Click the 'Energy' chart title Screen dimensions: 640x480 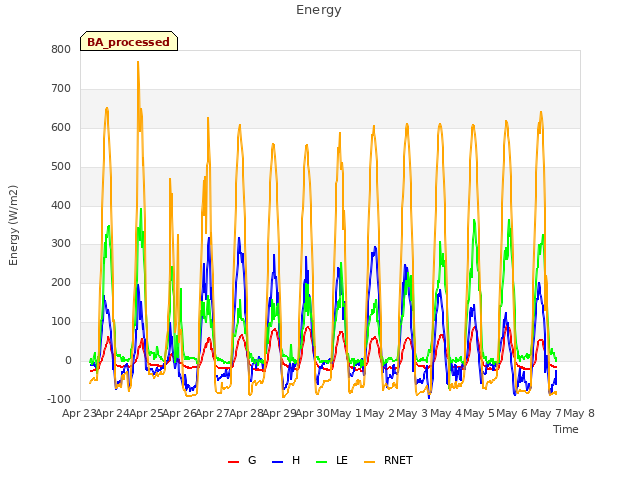(x=319, y=10)
